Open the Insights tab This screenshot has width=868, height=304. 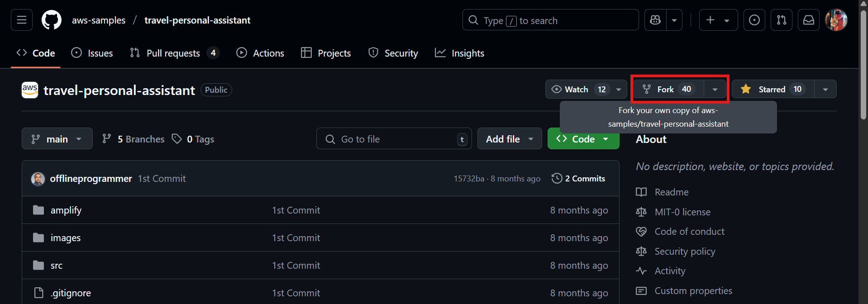[459, 53]
